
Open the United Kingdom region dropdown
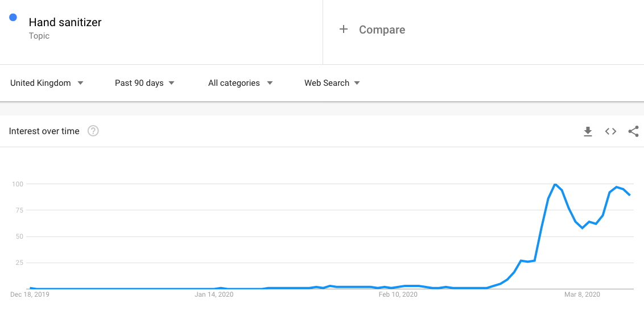(47, 83)
